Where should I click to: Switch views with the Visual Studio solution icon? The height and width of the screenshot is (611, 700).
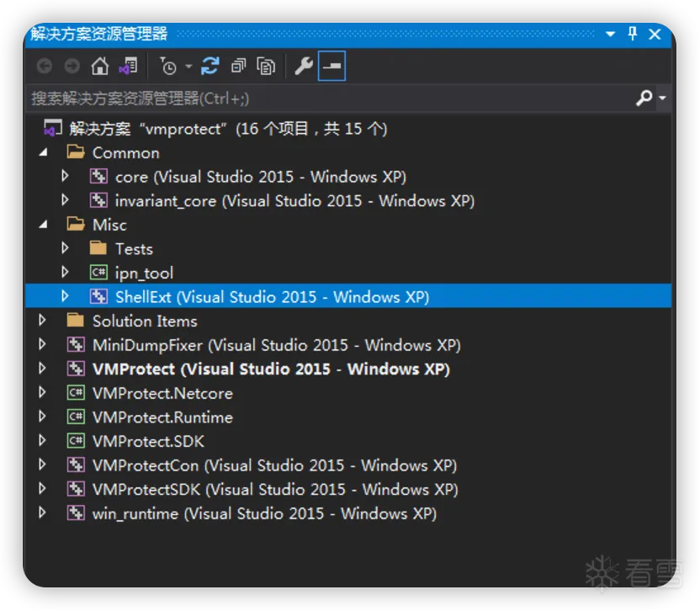tap(128, 66)
